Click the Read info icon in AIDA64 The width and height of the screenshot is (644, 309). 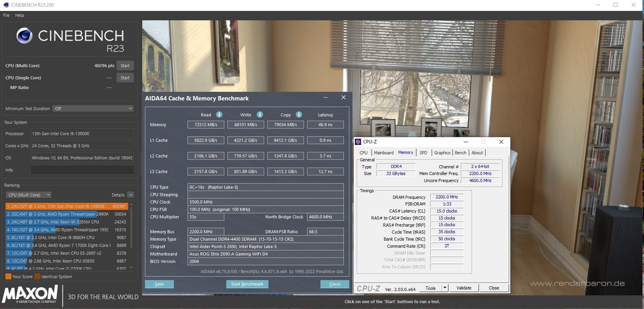click(x=219, y=114)
